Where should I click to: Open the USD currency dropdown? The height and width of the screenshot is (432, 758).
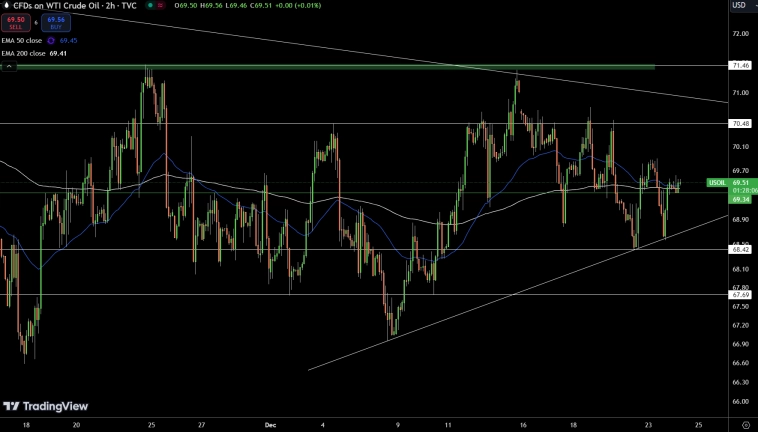743,5
